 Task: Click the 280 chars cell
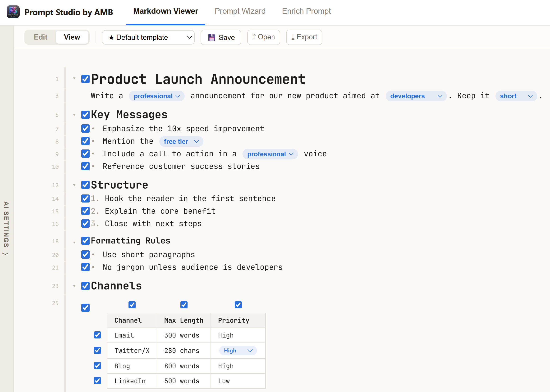click(184, 351)
